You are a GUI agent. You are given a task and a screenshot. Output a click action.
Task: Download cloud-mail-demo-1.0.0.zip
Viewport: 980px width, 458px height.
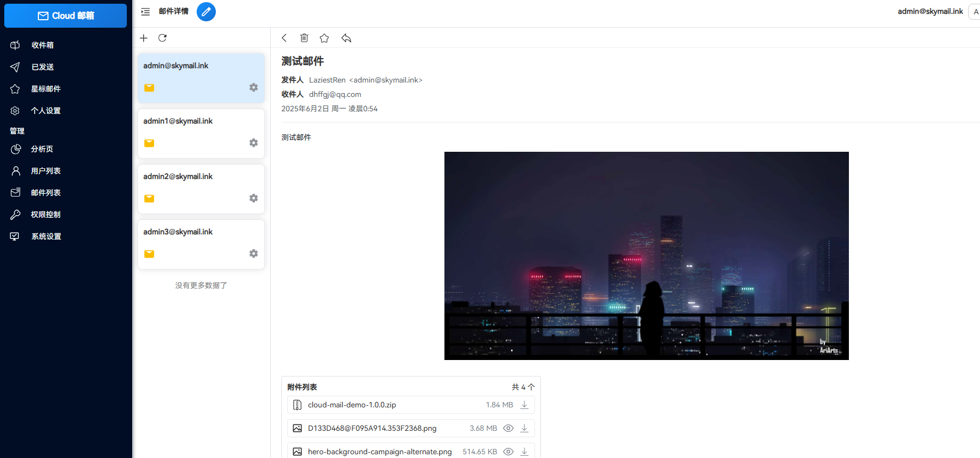tap(524, 405)
